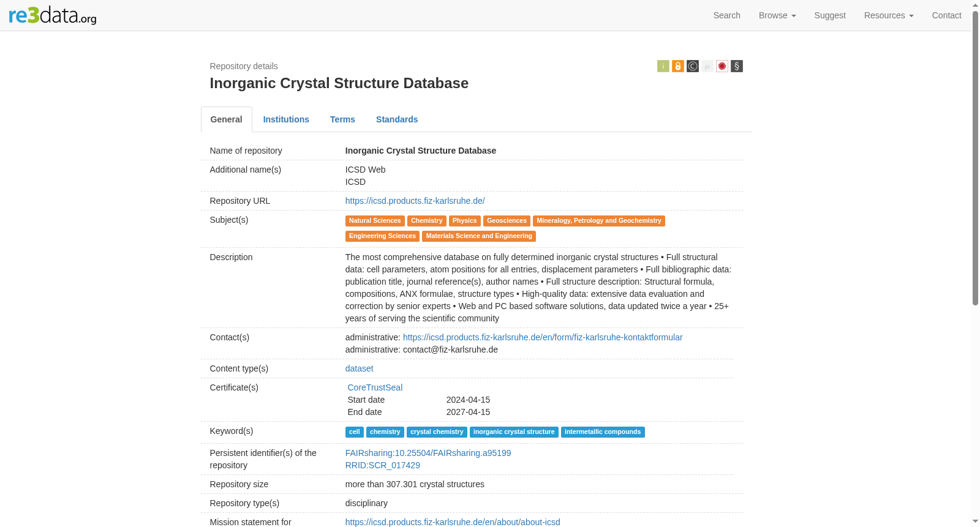This screenshot has height=527, width=980.
Task: Click the green information badge icon
Action: click(663, 66)
